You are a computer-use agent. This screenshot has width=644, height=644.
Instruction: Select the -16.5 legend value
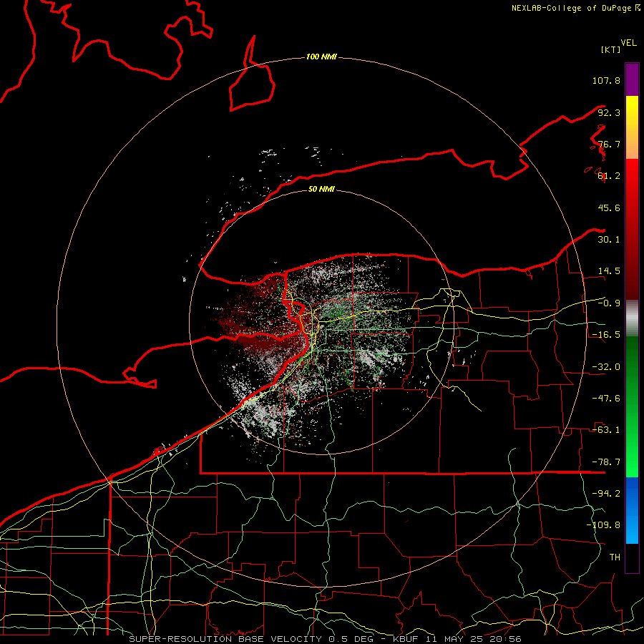tap(606, 335)
